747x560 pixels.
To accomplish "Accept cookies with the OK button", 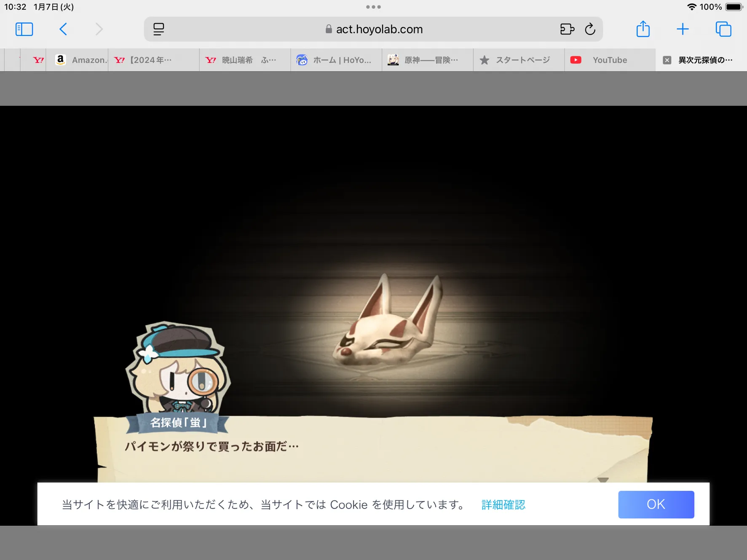I will (x=656, y=504).
